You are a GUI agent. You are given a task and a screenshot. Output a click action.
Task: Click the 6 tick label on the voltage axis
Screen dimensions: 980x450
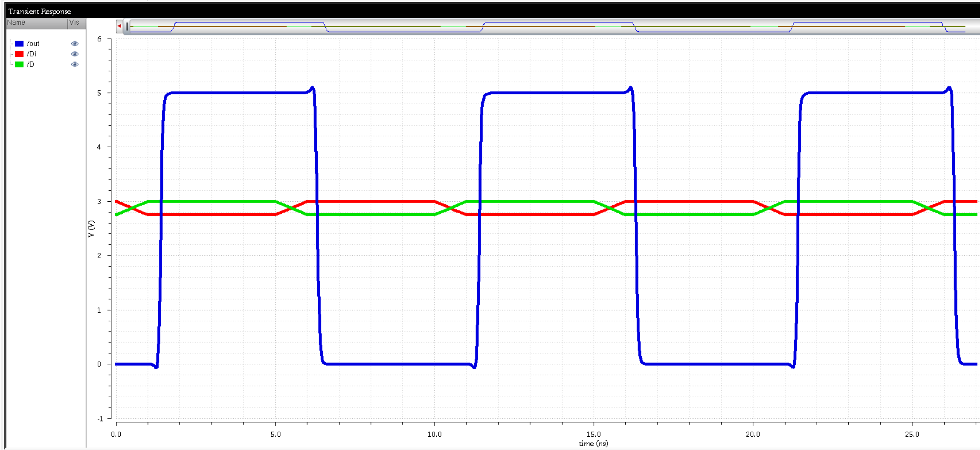(x=99, y=39)
